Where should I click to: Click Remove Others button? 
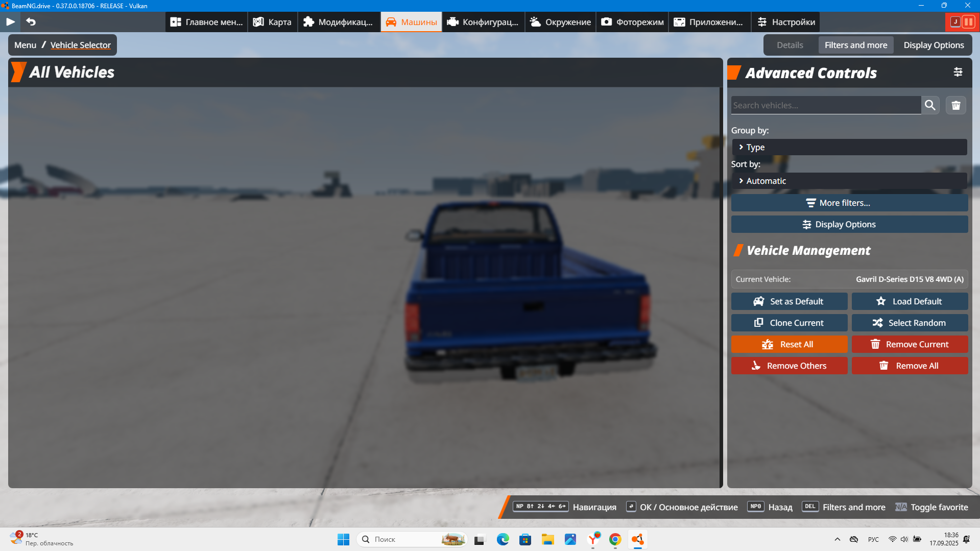(x=789, y=366)
